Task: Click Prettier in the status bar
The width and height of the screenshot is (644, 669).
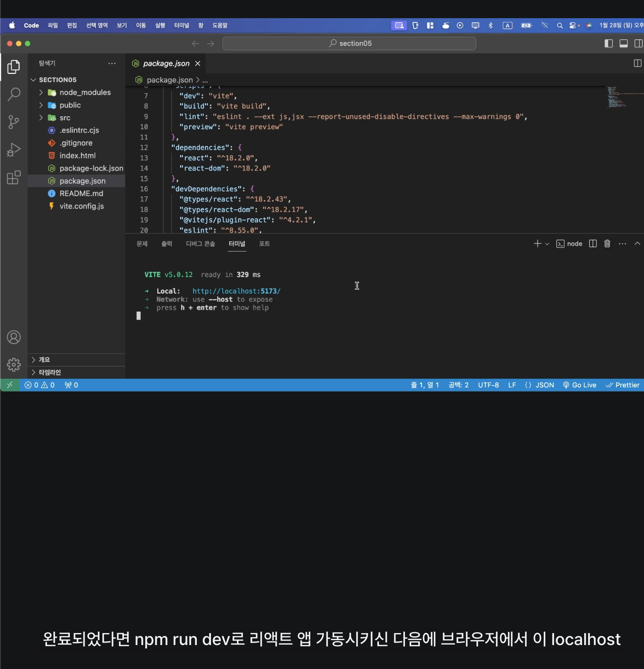Action: click(x=623, y=385)
